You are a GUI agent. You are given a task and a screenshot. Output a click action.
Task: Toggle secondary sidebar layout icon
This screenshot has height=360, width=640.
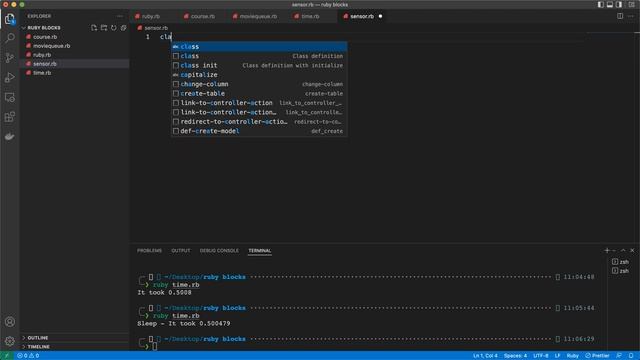(619, 4)
